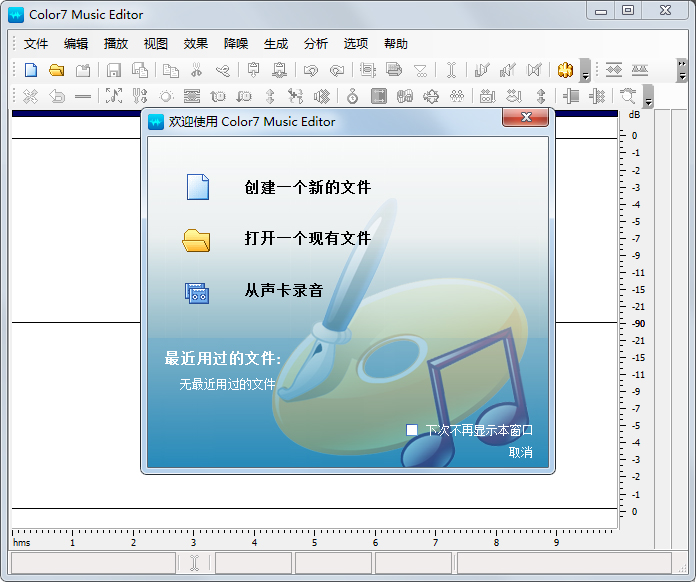Click 从声卡录音 to record from sound card
This screenshot has height=582, width=696.
(x=284, y=291)
